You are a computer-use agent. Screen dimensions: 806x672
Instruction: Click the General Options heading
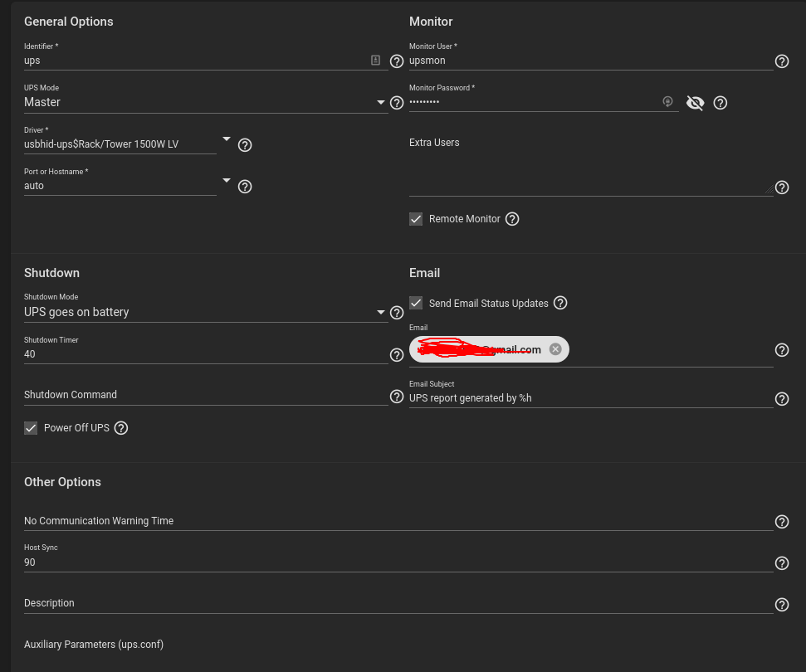tap(68, 22)
